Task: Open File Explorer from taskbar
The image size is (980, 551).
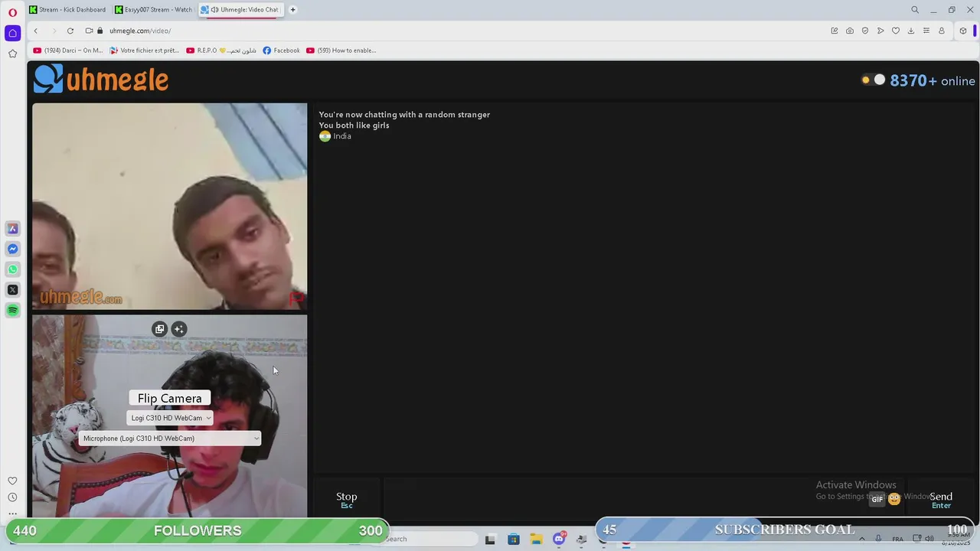Action: tap(536, 539)
